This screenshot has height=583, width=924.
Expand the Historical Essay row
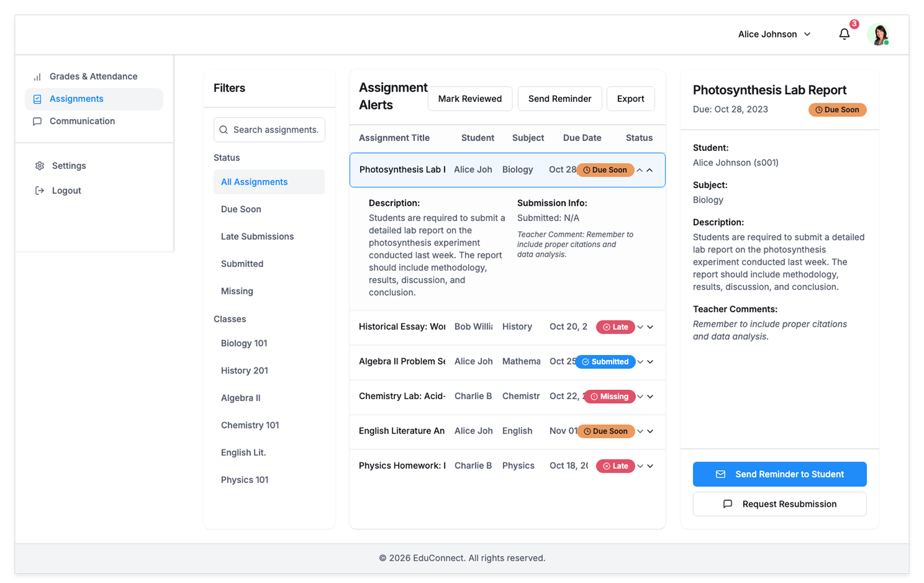650,327
